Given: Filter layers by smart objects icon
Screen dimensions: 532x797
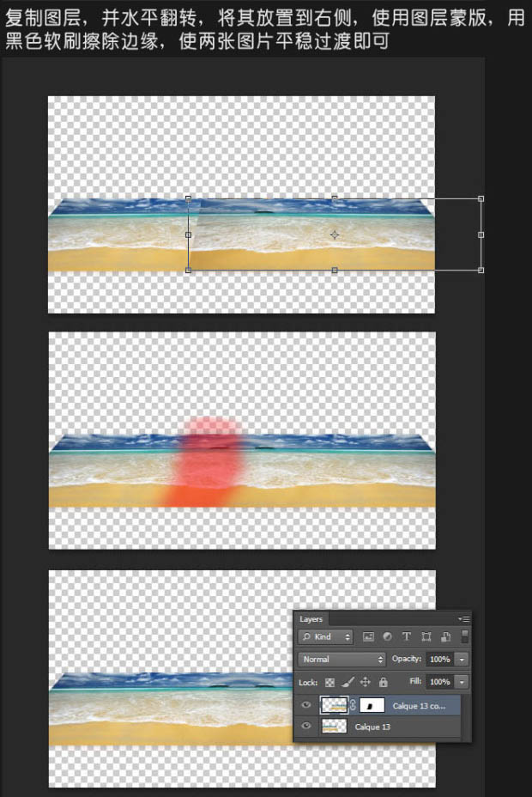Looking at the screenshot, I should [445, 637].
